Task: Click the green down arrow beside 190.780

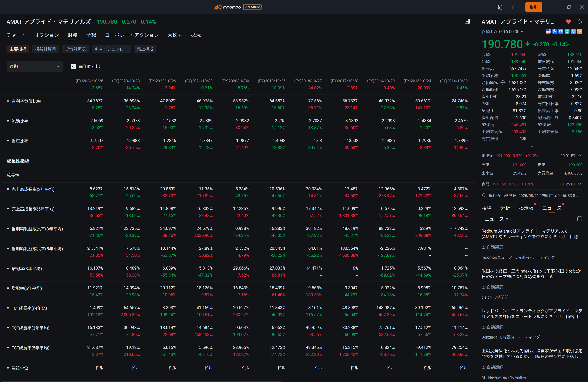Action: click(x=527, y=44)
